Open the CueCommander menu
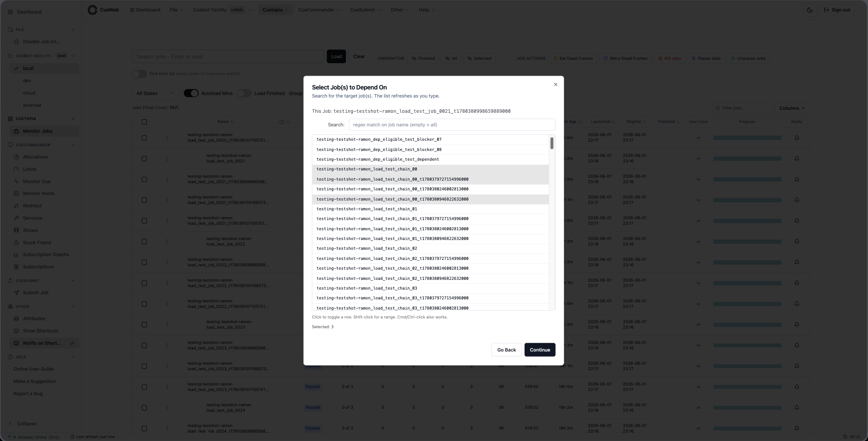Viewport: 868px width, 441px height. click(x=319, y=10)
